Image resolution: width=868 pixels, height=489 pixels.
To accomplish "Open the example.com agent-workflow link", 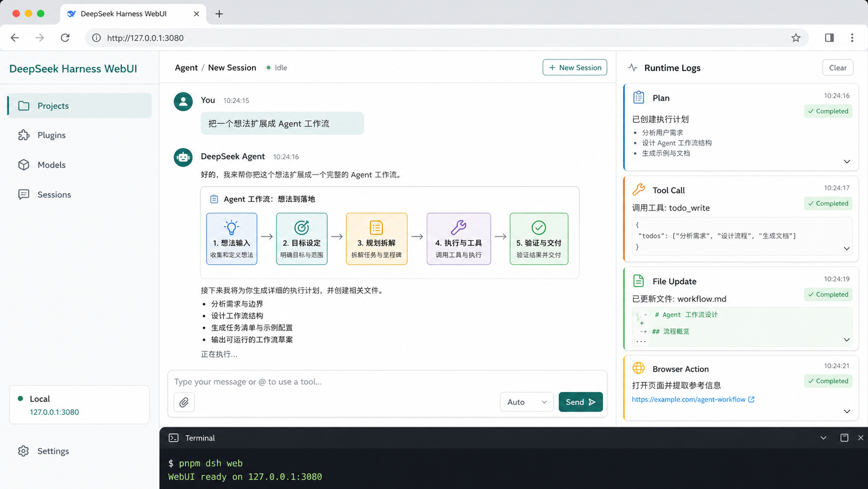I will tap(693, 399).
